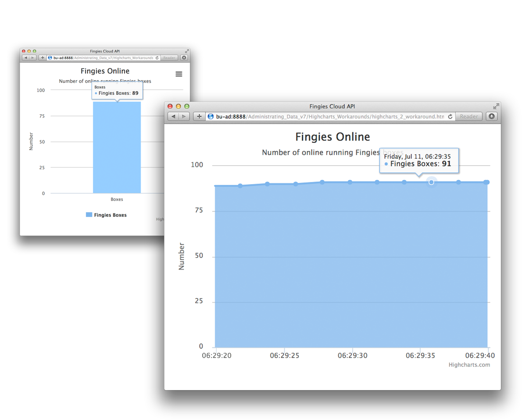Click the Reader button in front window
529x420 pixels.
pos(468,117)
